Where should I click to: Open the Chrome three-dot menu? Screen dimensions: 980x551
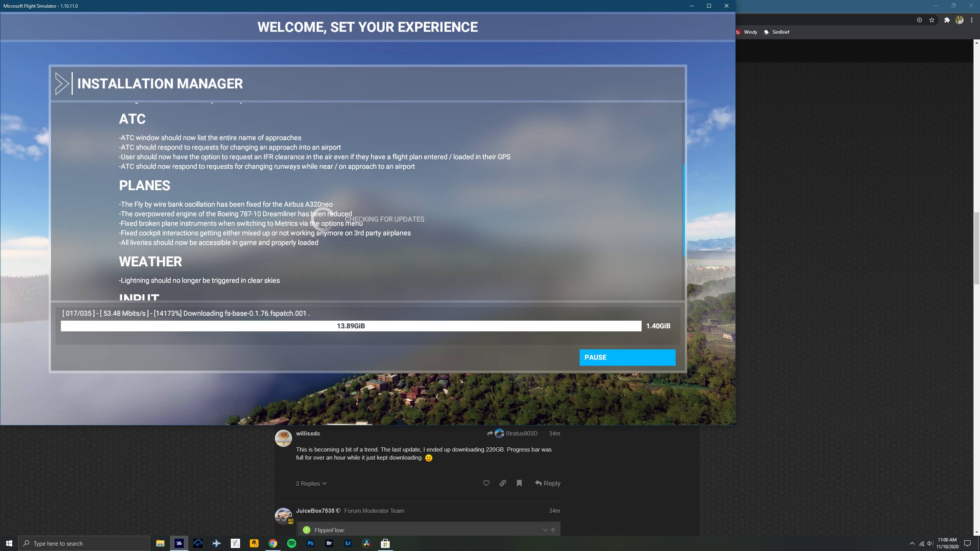point(972,20)
